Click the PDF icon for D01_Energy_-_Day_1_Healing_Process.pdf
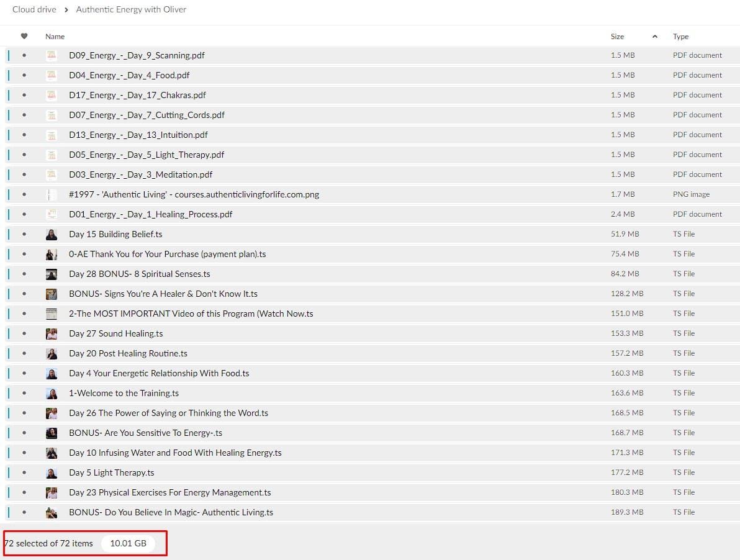740x560 pixels. click(52, 214)
